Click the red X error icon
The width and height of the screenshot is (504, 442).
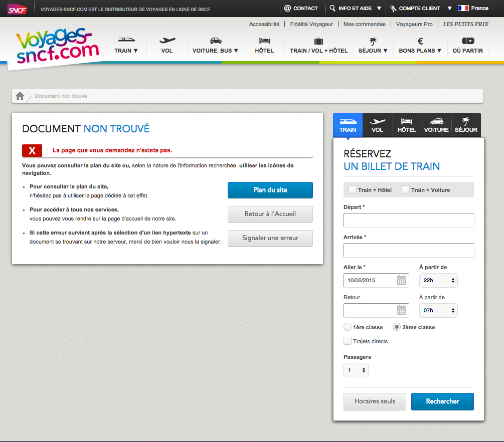click(x=32, y=150)
